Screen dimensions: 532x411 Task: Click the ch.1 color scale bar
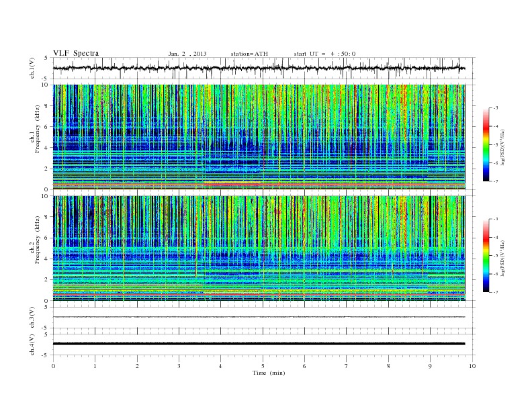486,145
